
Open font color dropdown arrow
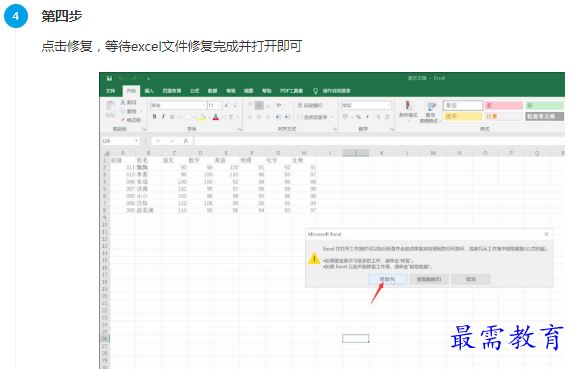[x=223, y=117]
